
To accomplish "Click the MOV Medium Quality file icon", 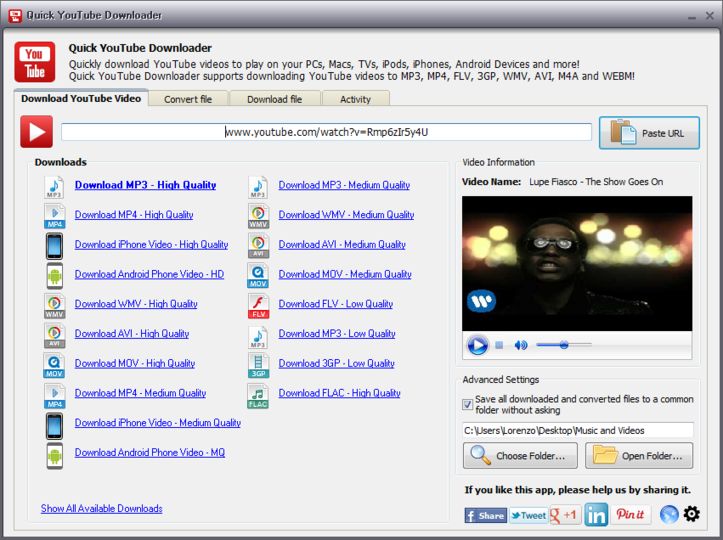I will coord(258,276).
